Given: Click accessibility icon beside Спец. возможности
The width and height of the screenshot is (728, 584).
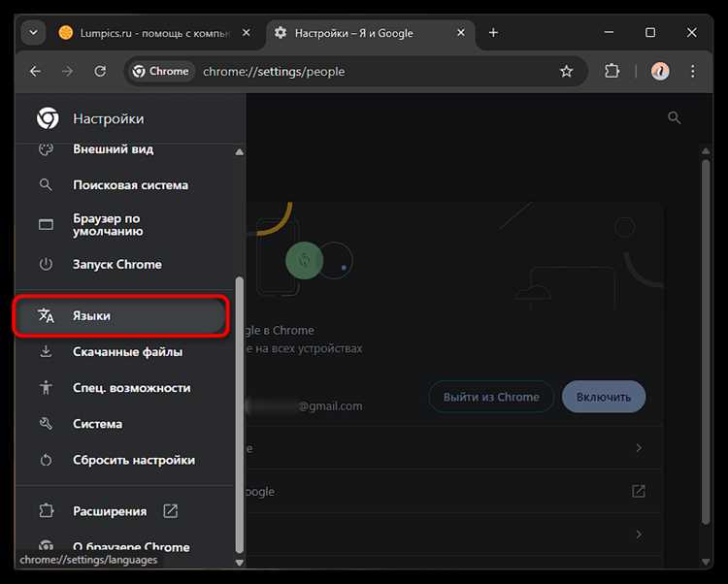Looking at the screenshot, I should pyautogui.click(x=46, y=387).
